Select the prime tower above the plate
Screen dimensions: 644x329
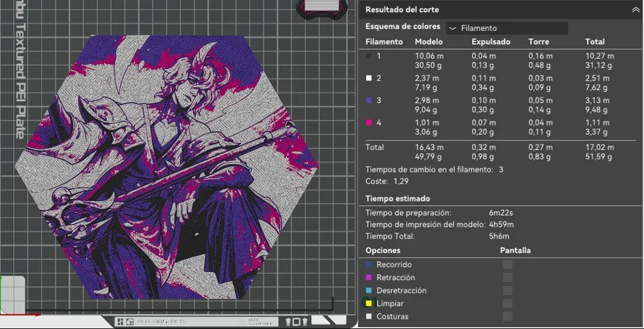point(321,9)
